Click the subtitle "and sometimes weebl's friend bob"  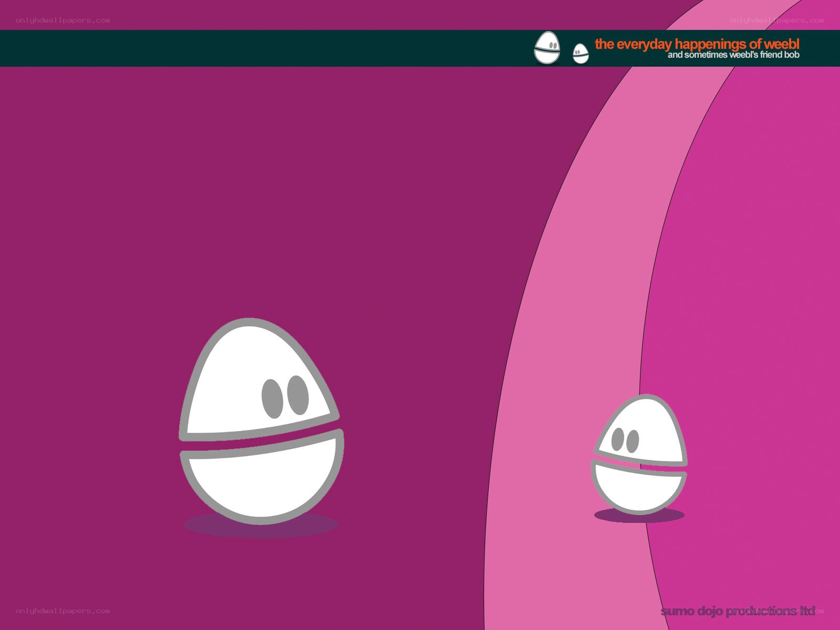click(733, 55)
